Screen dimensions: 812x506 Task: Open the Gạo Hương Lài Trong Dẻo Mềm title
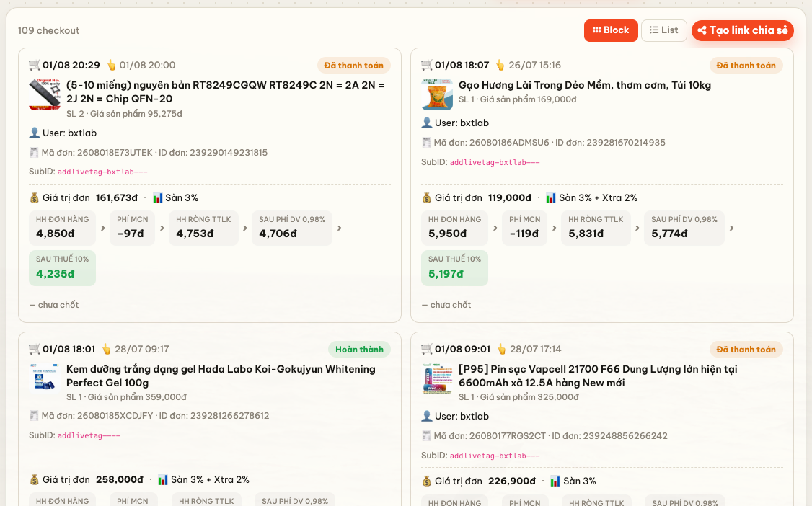(585, 85)
